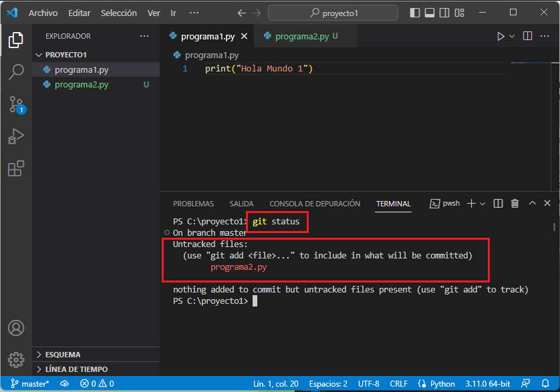Switch to CONSOLA DE DEPURACIÓN tab
The height and width of the screenshot is (392, 560).
pos(315,204)
